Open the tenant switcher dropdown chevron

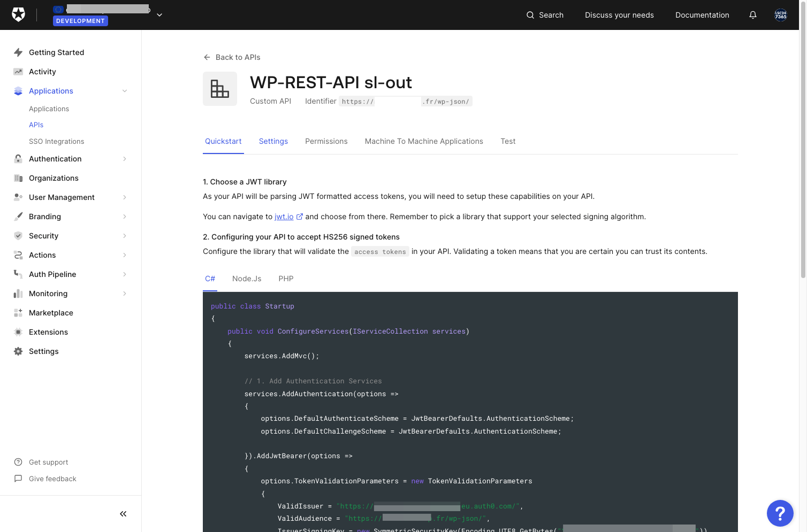coord(159,15)
